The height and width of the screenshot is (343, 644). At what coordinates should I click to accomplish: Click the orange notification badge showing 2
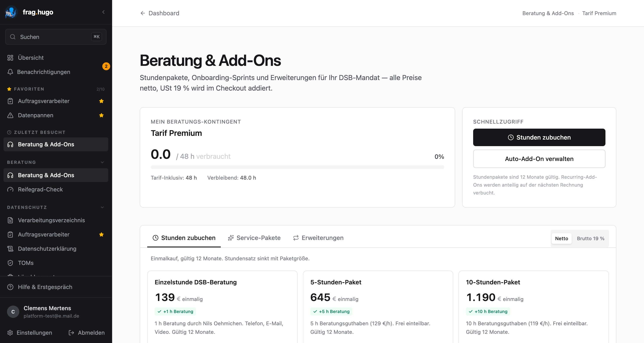(x=106, y=66)
